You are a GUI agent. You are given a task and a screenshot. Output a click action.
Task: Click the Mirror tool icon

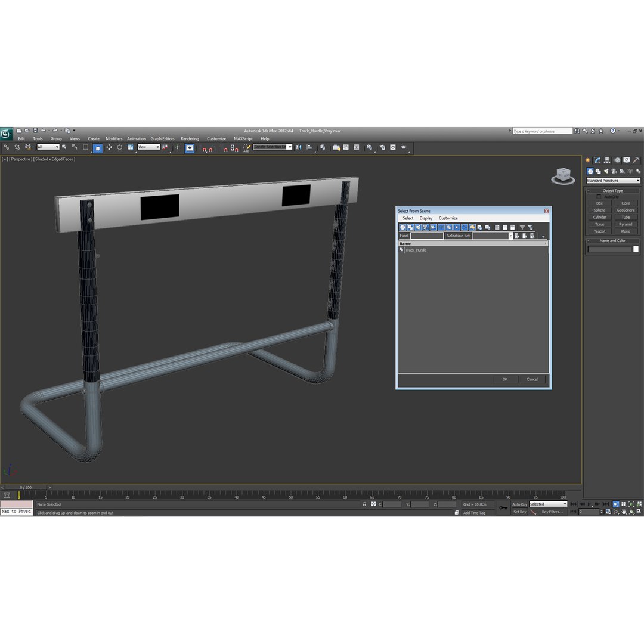click(x=299, y=147)
